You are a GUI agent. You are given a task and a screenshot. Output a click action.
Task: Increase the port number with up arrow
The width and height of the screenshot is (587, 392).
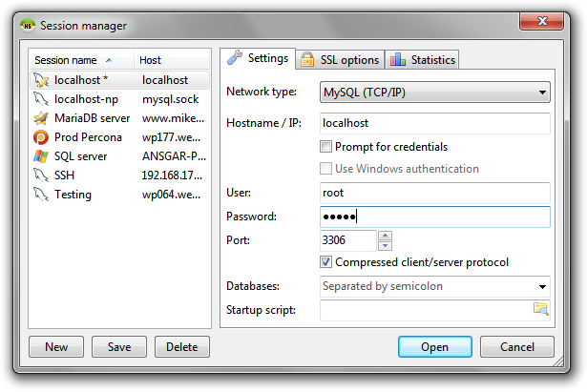(385, 236)
